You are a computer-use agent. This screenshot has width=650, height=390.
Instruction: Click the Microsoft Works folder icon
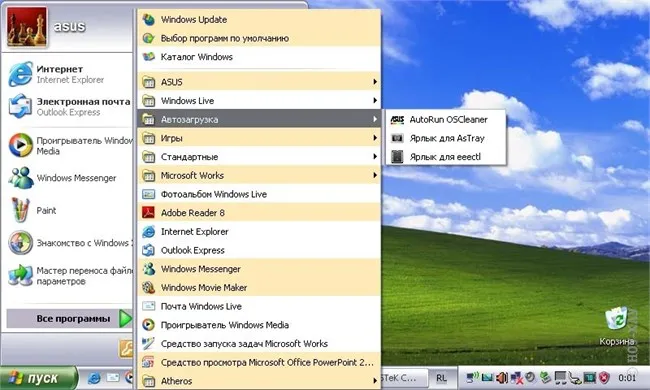click(148, 175)
